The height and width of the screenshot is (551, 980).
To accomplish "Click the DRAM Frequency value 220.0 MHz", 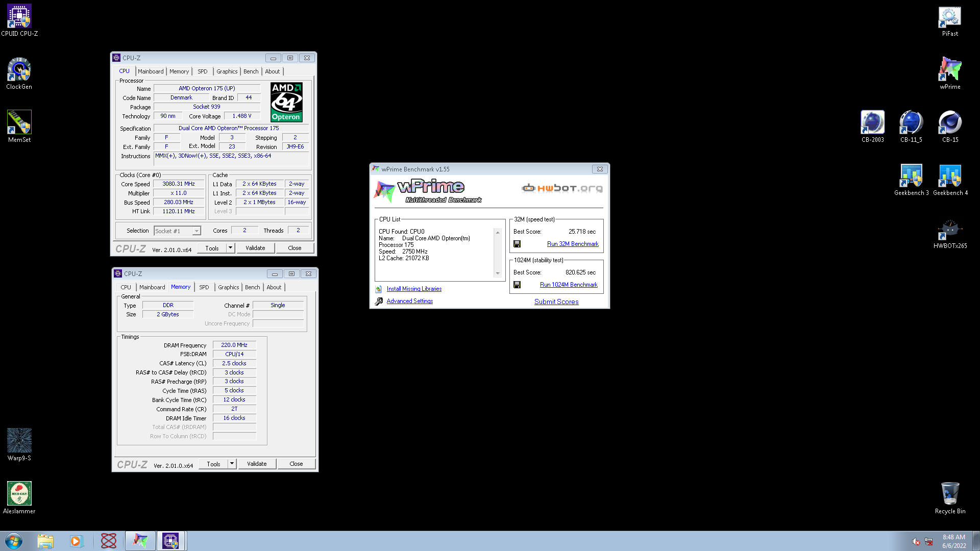I will [234, 345].
